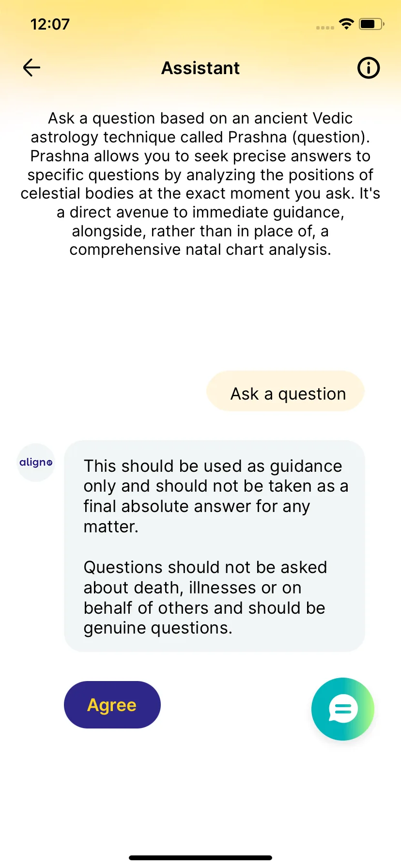Go back using the left arrow

click(31, 68)
